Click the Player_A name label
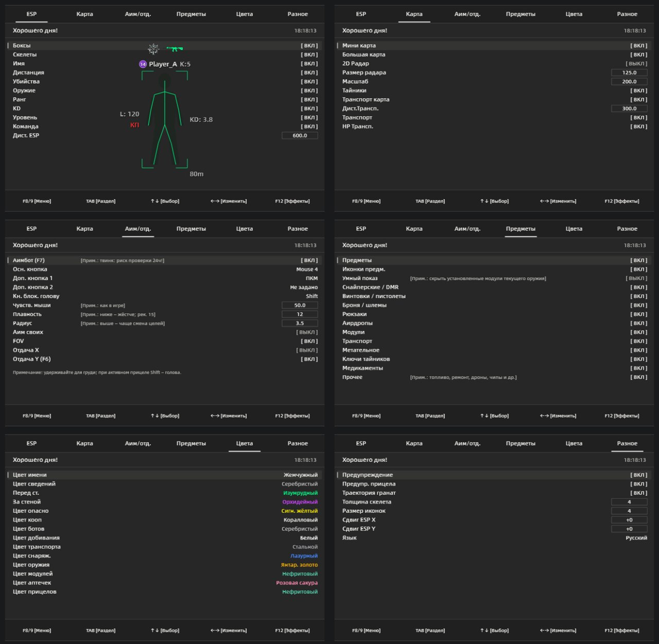659x644 pixels. pos(163,64)
